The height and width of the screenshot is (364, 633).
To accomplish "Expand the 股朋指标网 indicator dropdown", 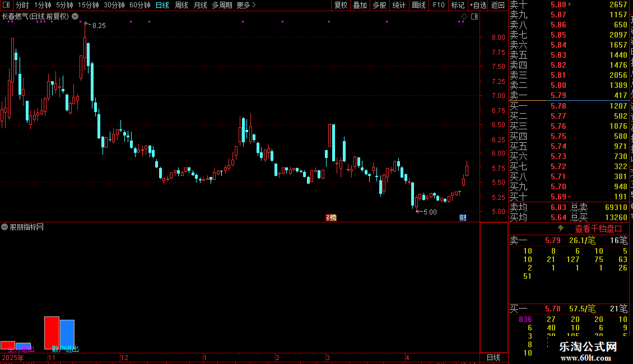I will point(4,227).
